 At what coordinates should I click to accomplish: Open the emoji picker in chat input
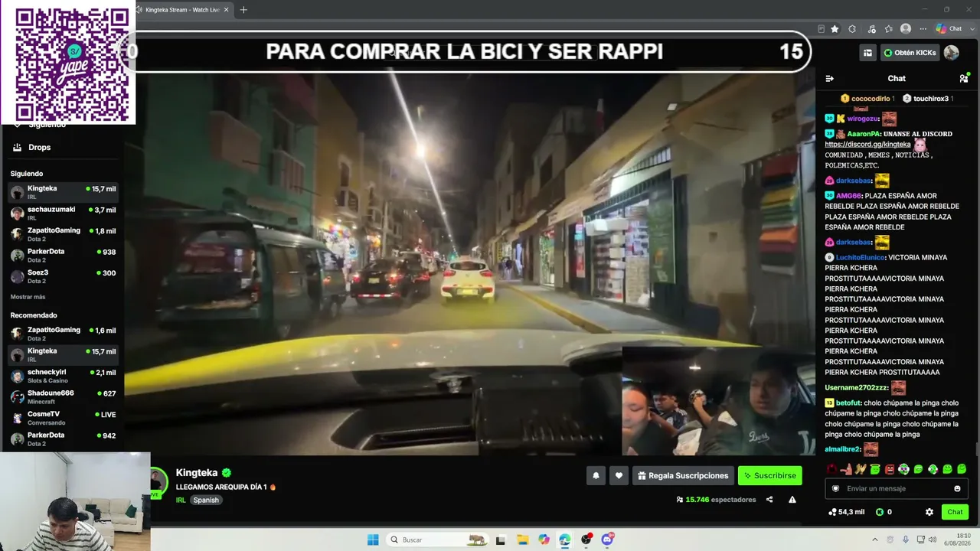click(957, 488)
